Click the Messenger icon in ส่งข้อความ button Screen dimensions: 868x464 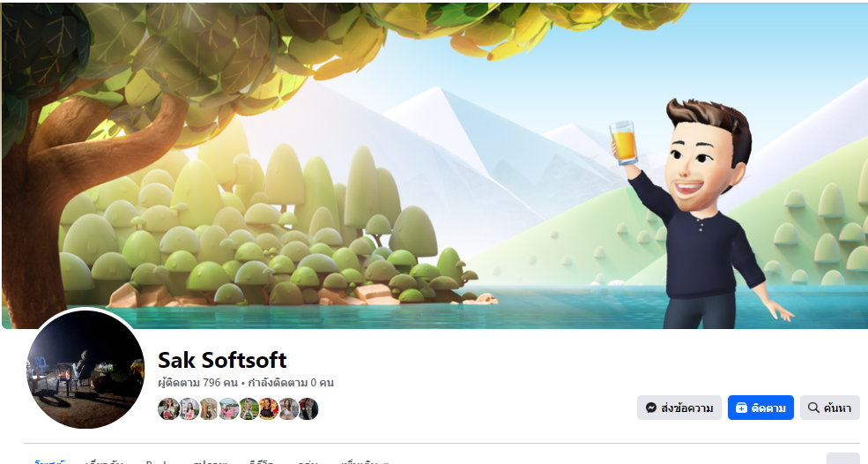point(651,408)
